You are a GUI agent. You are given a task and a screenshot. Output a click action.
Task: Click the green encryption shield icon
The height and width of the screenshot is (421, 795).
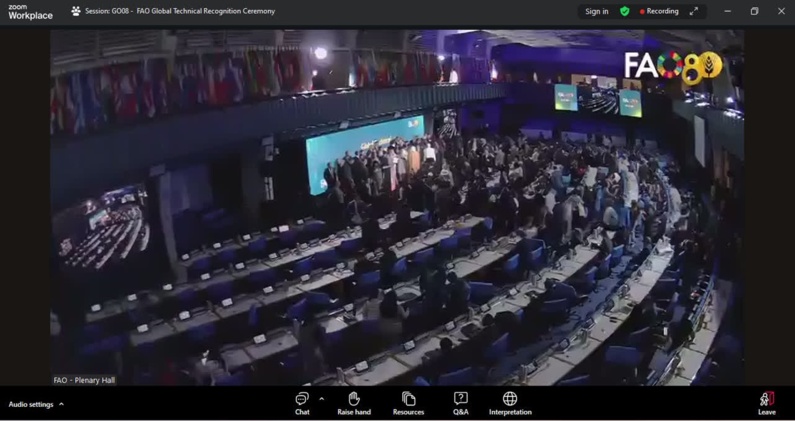pyautogui.click(x=625, y=12)
